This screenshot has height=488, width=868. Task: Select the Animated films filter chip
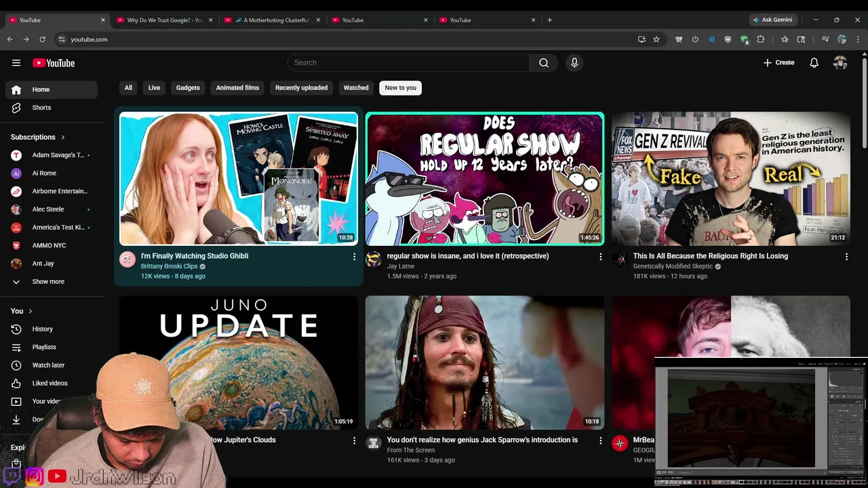(237, 87)
